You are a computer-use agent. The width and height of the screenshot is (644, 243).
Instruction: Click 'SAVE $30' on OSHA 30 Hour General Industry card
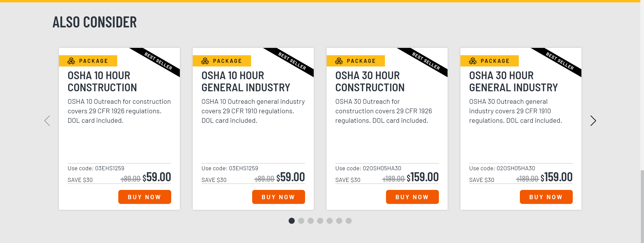point(481,180)
